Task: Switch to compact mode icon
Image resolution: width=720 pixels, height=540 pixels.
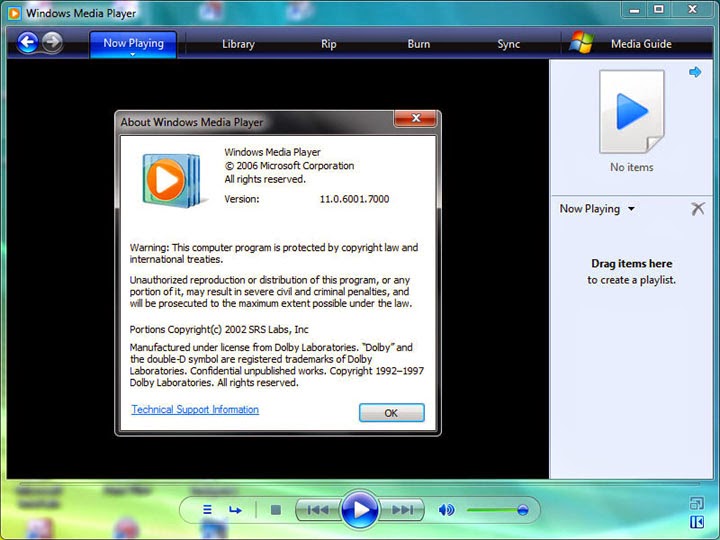Action: pyautogui.click(x=697, y=522)
